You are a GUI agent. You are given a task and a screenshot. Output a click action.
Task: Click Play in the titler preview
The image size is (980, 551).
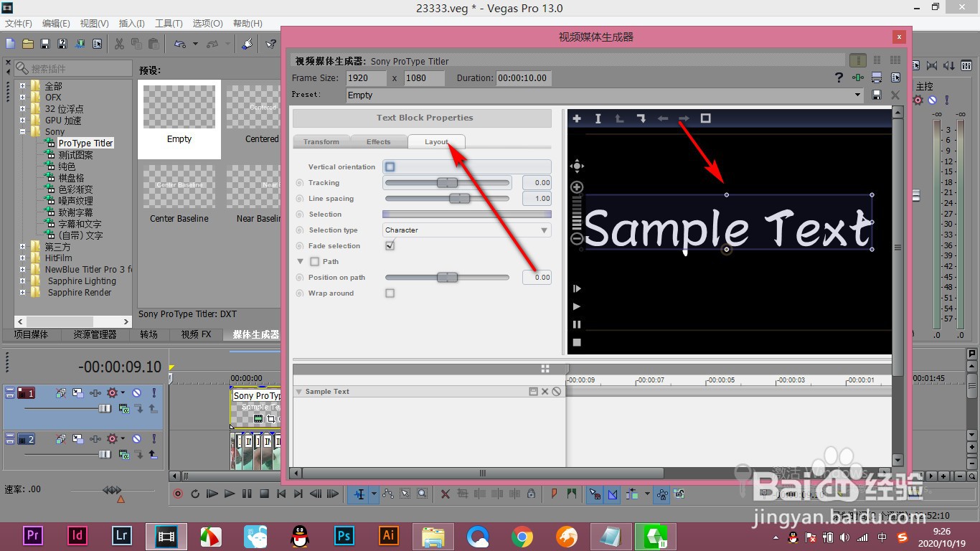[577, 306]
